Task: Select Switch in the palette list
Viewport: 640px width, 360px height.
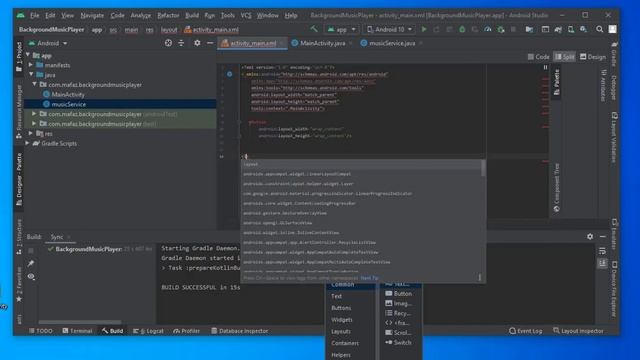Action: click(398, 342)
